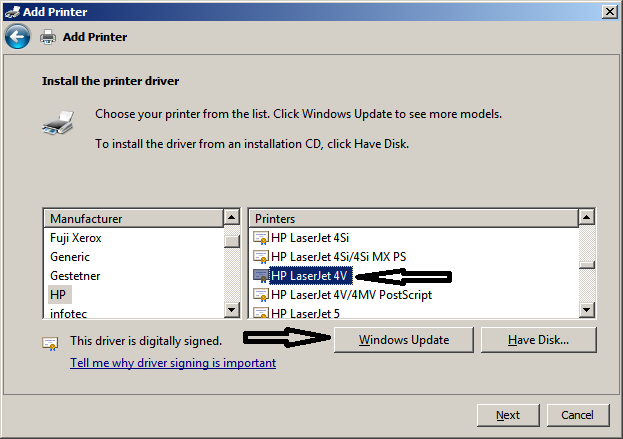Screen dimensions: 623x439
Task: Open Tell me why driver signing is important
Action: point(173,363)
